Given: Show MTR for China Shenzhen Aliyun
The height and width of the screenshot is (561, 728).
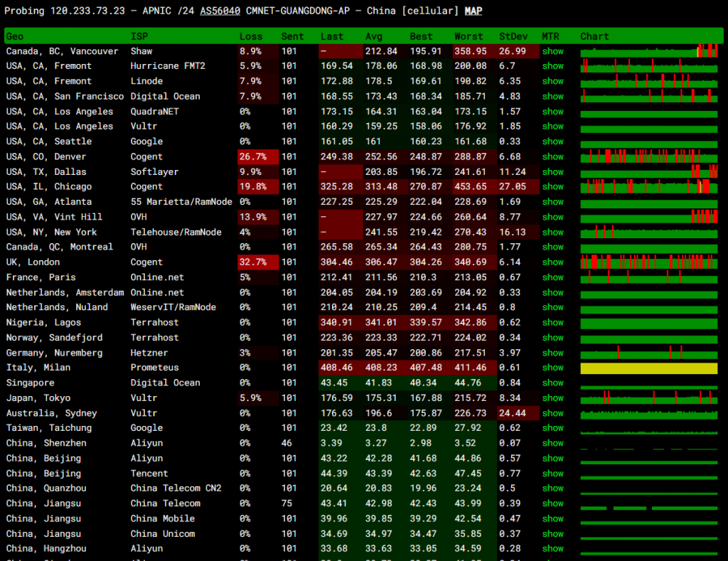Looking at the screenshot, I should (x=552, y=443).
